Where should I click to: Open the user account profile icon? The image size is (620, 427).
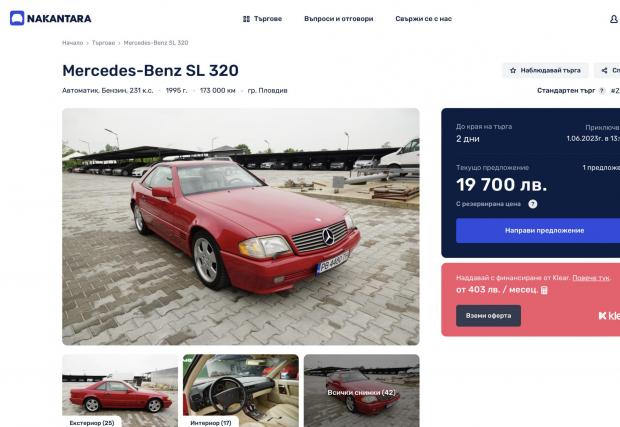tap(614, 19)
